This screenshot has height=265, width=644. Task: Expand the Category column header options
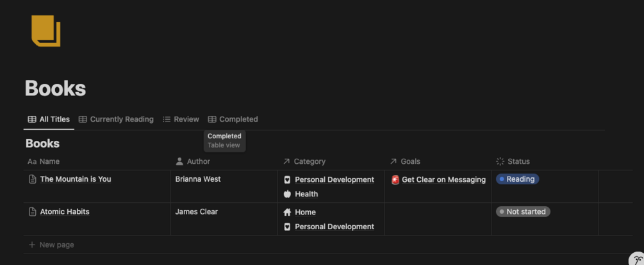coord(309,161)
